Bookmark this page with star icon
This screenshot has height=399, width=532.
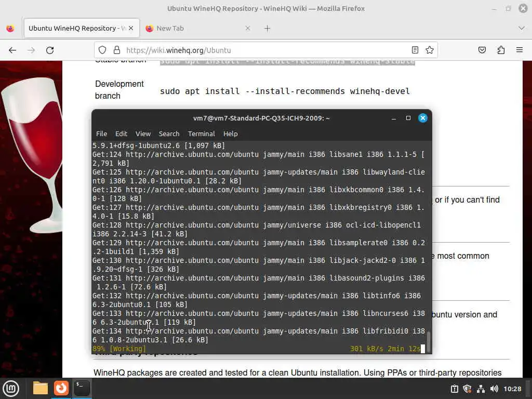[x=430, y=50]
